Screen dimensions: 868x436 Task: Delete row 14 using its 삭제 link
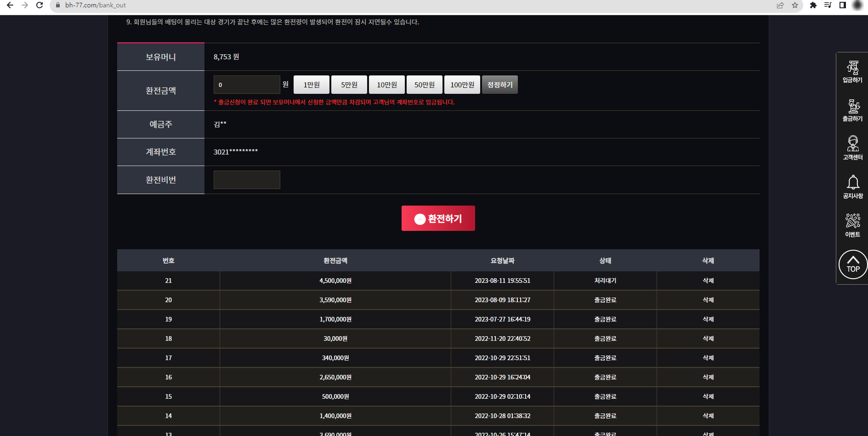(x=708, y=416)
